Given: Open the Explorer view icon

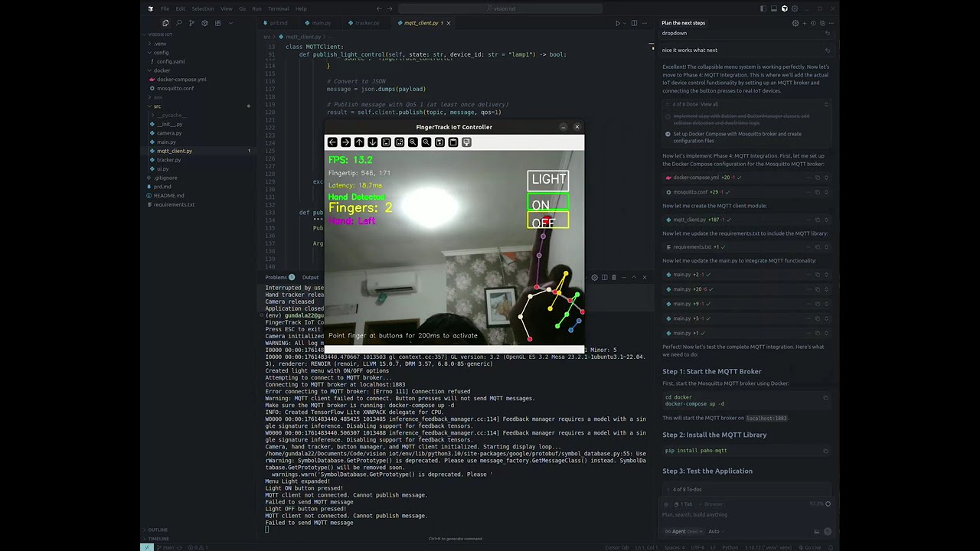Looking at the screenshot, I should [165, 23].
